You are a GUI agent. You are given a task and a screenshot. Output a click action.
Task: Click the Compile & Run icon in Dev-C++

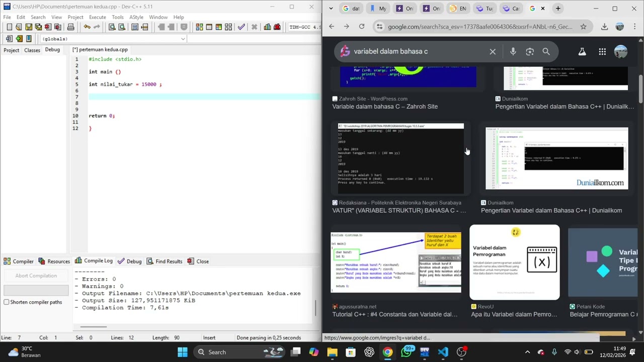click(219, 27)
